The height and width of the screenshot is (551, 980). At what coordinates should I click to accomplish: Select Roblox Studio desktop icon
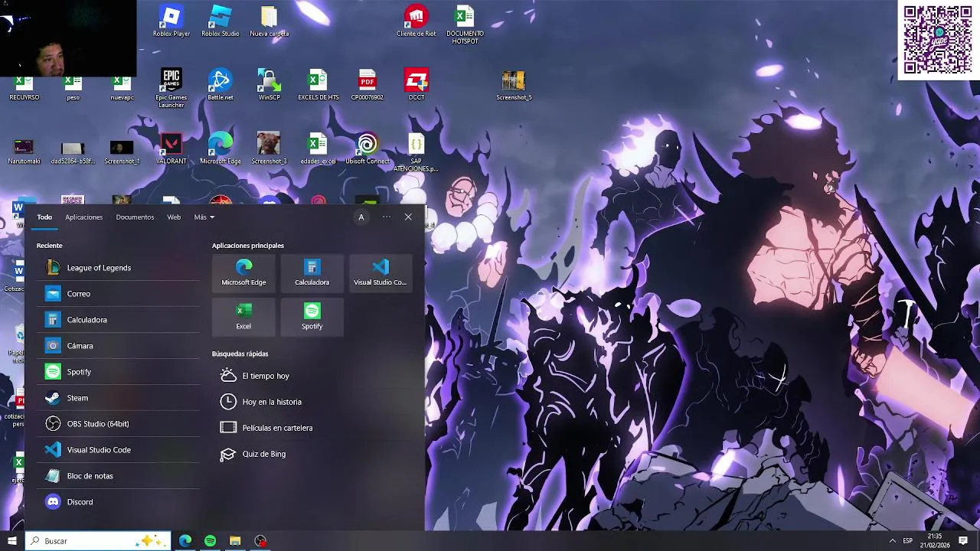pos(220,21)
